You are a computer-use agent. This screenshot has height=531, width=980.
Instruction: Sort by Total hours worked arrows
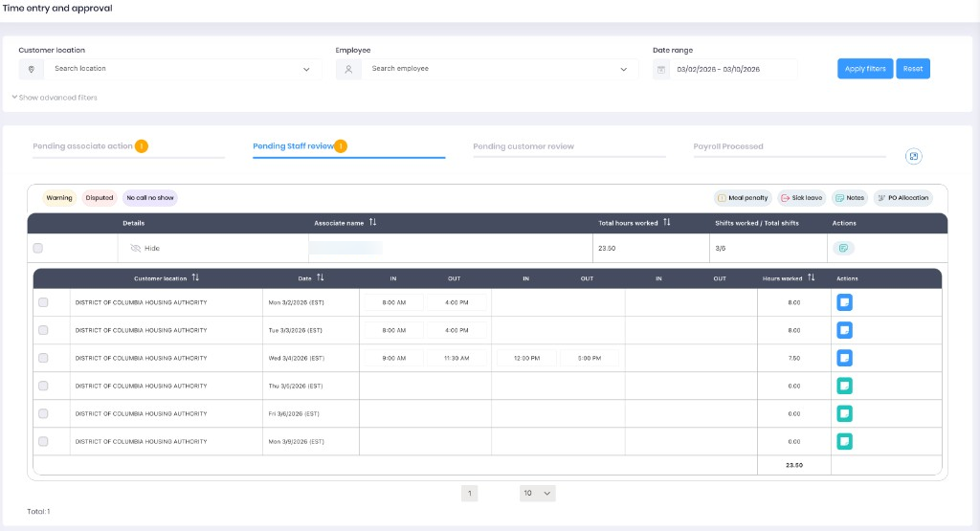pos(666,222)
